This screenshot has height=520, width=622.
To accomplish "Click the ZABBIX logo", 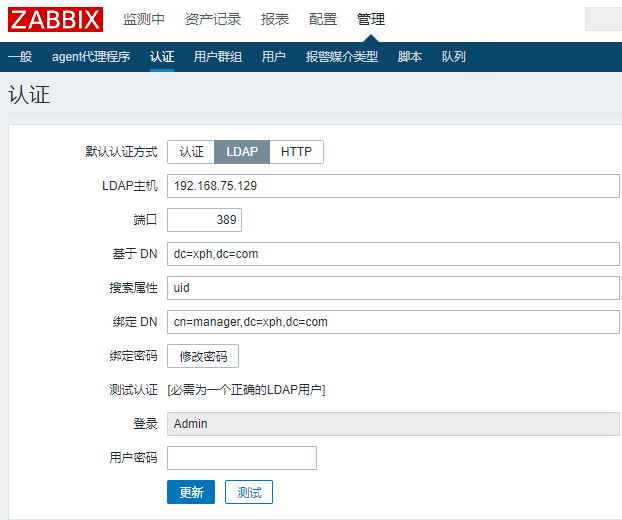I will [x=56, y=19].
